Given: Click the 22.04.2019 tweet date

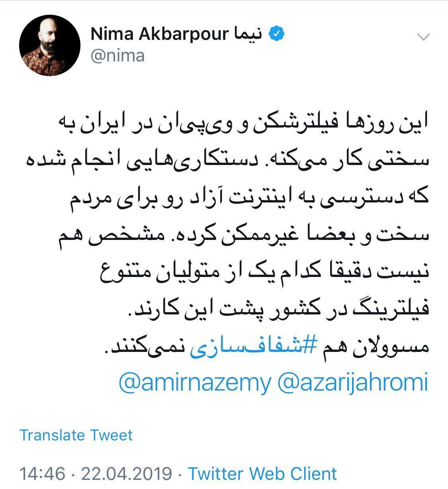Looking at the screenshot, I should (x=127, y=474).
